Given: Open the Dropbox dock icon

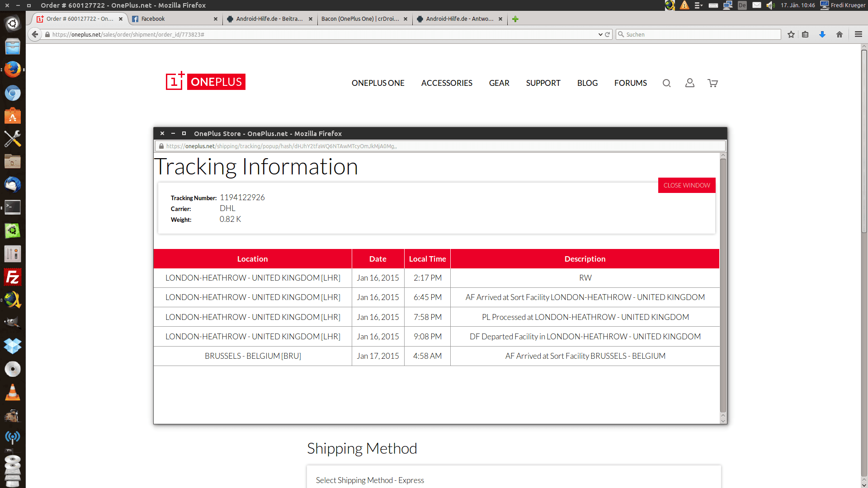Looking at the screenshot, I should [13, 346].
